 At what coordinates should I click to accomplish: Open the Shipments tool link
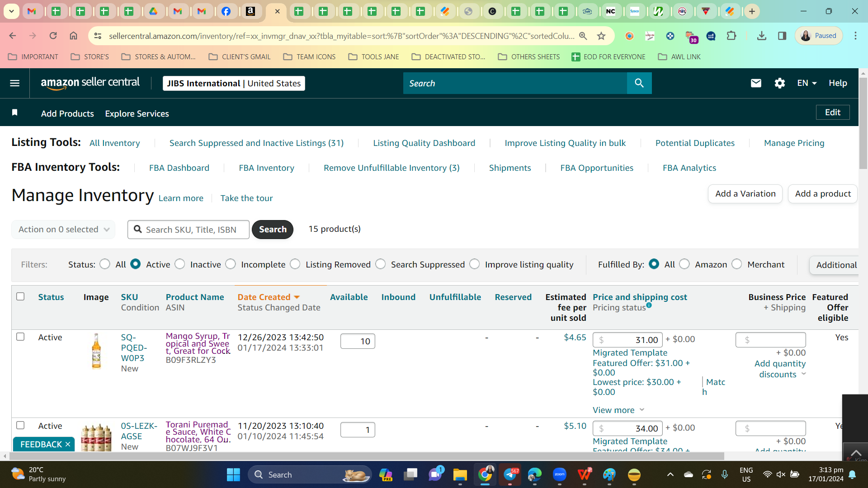coord(510,168)
